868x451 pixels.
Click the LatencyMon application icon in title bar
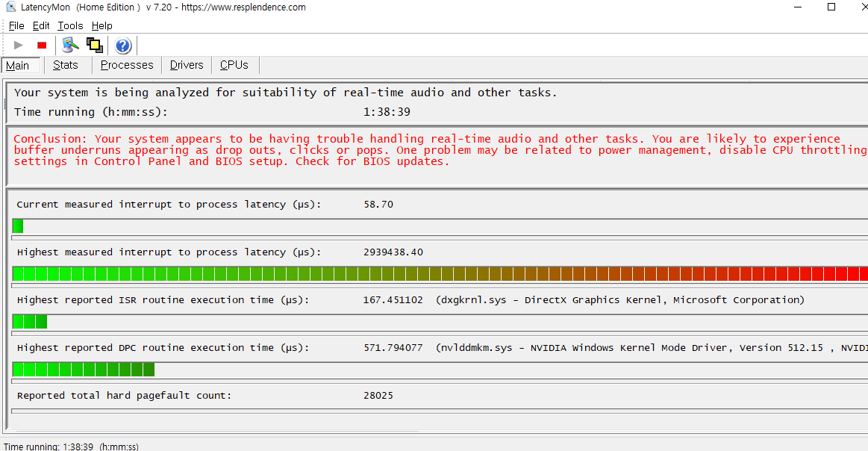tap(10, 7)
